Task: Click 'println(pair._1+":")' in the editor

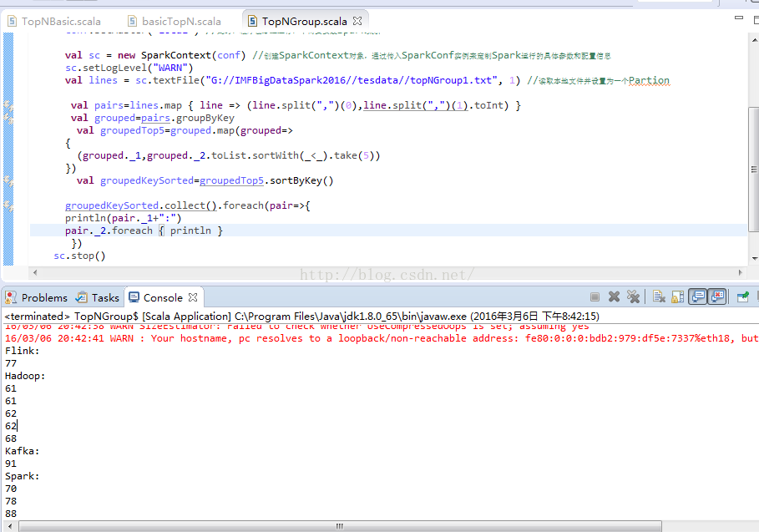Action: coord(124,218)
